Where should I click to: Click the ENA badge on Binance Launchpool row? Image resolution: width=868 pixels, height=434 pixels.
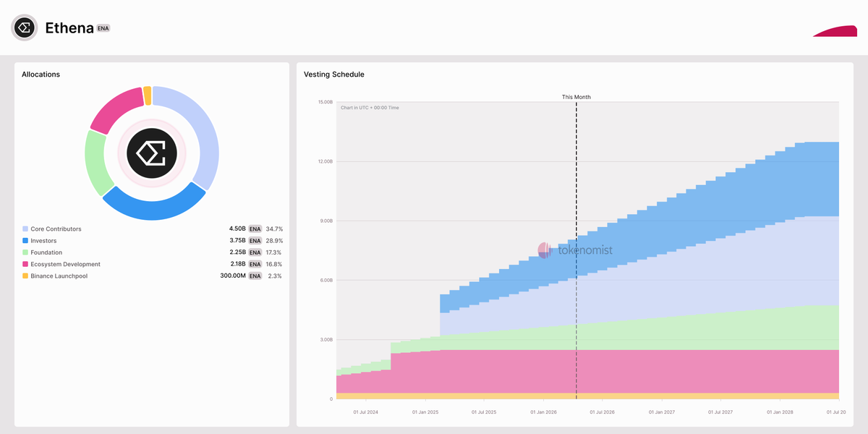click(x=255, y=276)
